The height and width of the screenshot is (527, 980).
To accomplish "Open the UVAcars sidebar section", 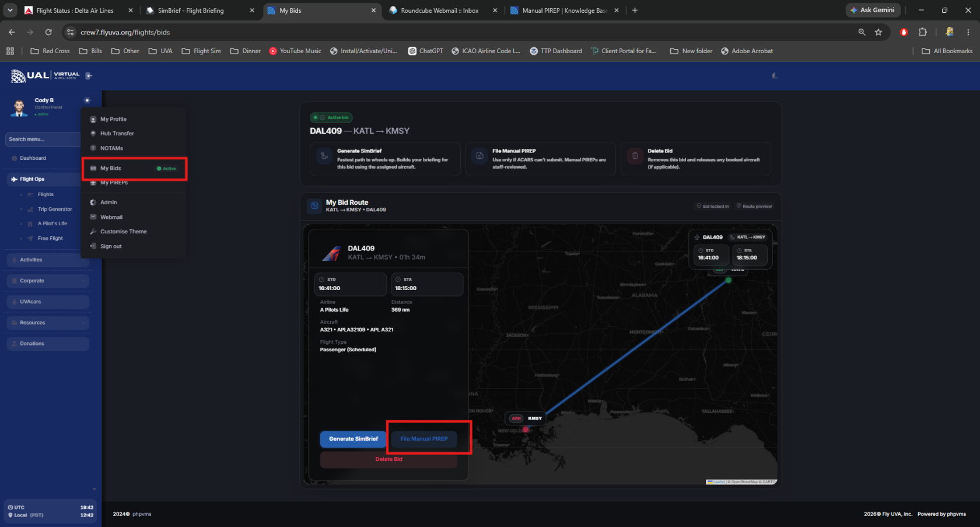I will [48, 302].
